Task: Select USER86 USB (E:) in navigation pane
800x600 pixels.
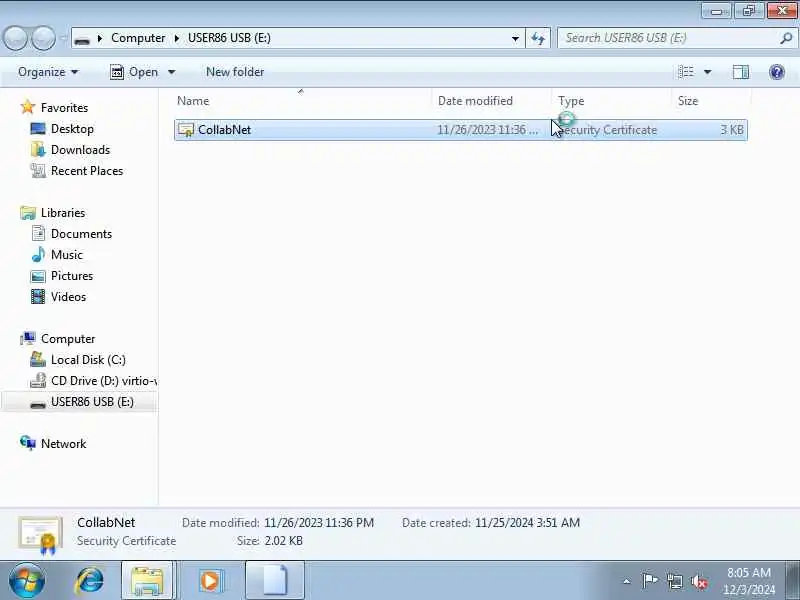Action: pyautogui.click(x=92, y=402)
